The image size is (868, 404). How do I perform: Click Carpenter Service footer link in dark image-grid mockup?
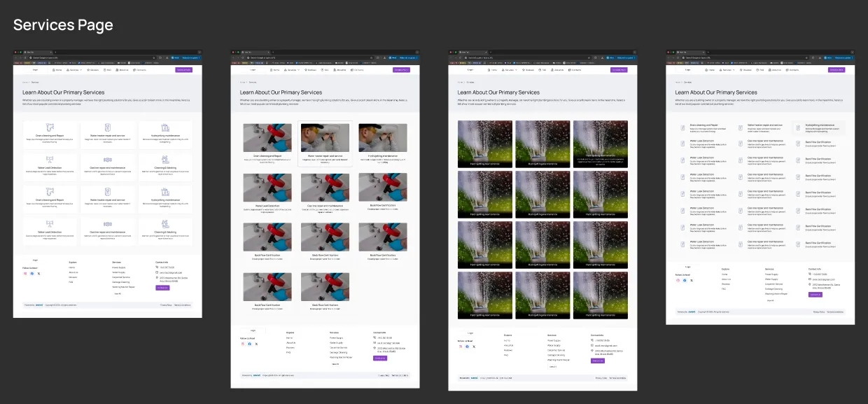point(556,350)
